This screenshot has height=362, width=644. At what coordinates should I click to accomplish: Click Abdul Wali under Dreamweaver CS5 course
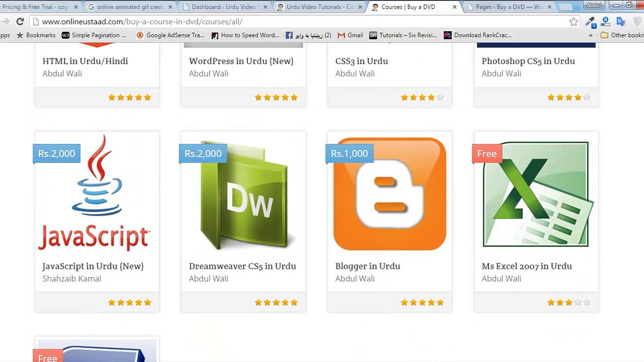(208, 279)
